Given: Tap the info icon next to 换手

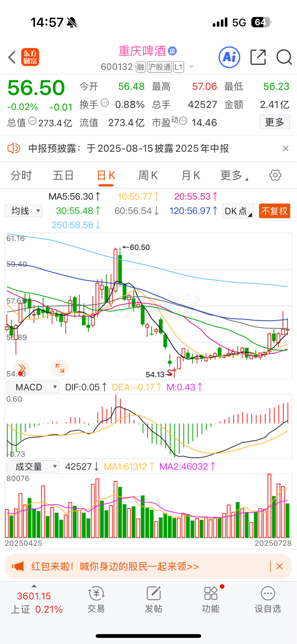Looking at the screenshot, I should click(x=105, y=103).
